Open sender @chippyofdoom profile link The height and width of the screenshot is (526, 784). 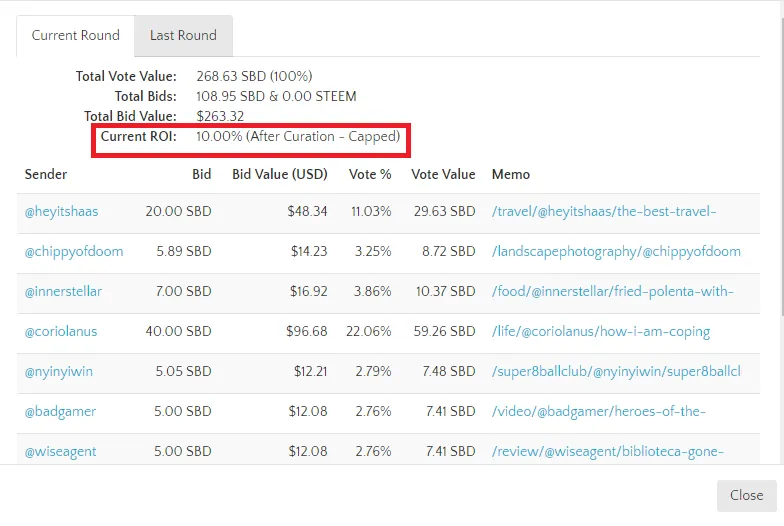pyautogui.click(x=74, y=252)
